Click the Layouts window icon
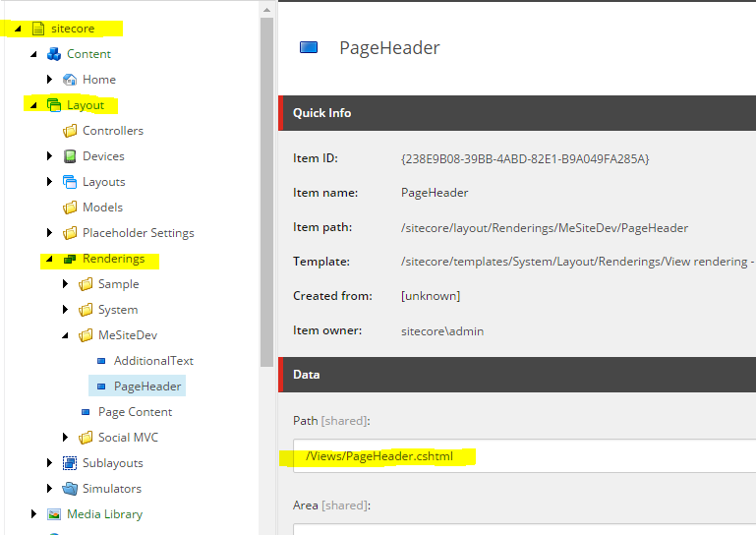This screenshot has height=535, width=756. 70,182
